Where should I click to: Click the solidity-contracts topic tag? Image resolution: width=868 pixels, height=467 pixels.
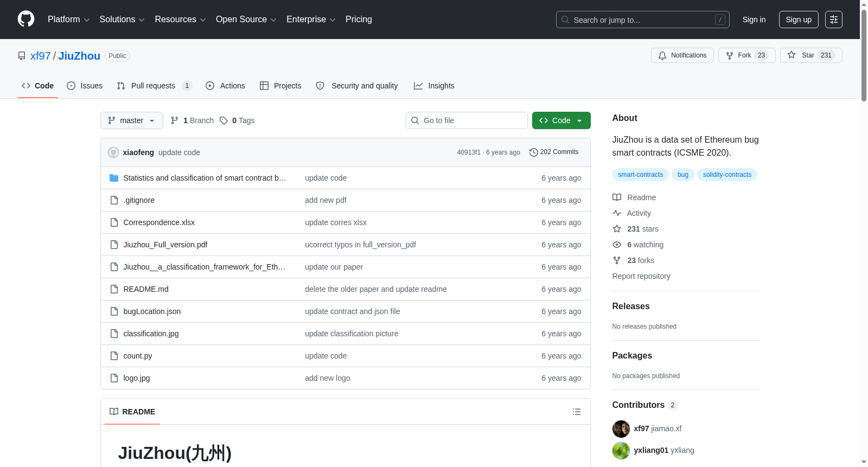(727, 175)
